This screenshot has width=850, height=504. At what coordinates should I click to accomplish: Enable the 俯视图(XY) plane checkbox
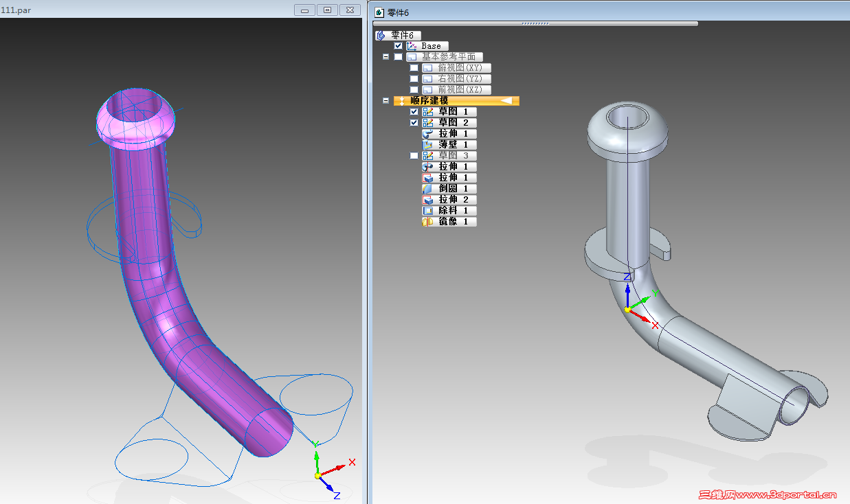tap(414, 68)
